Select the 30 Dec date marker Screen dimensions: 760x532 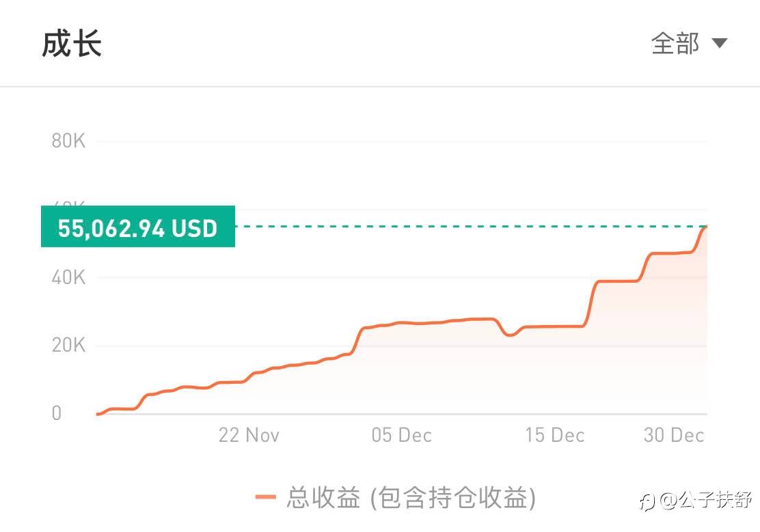point(673,436)
